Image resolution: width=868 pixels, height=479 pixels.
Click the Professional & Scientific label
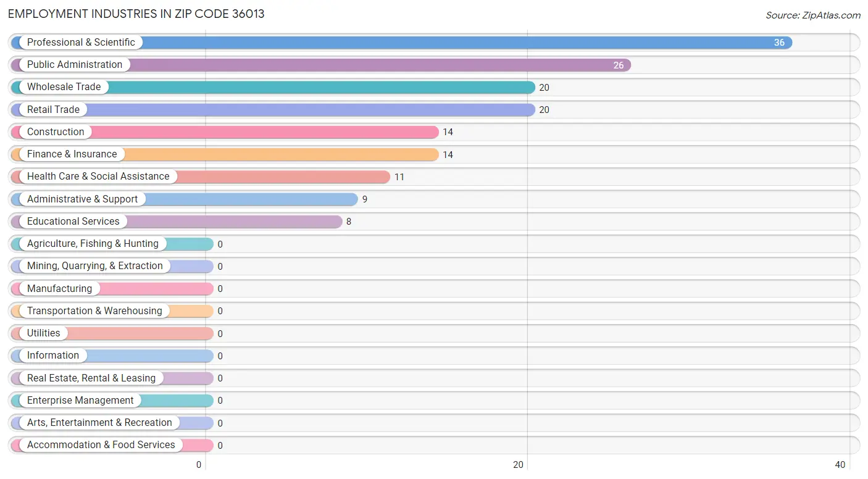point(81,43)
